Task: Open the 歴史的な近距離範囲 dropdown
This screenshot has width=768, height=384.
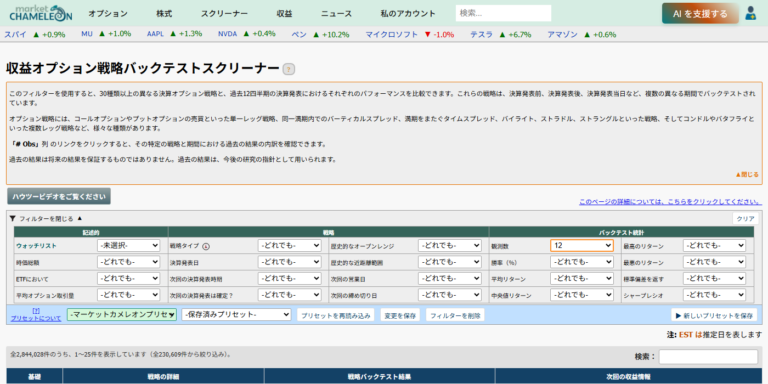Action: click(x=450, y=262)
